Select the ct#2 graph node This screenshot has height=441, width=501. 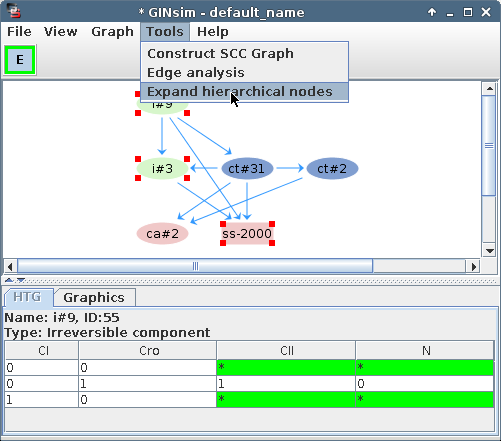pyautogui.click(x=332, y=169)
